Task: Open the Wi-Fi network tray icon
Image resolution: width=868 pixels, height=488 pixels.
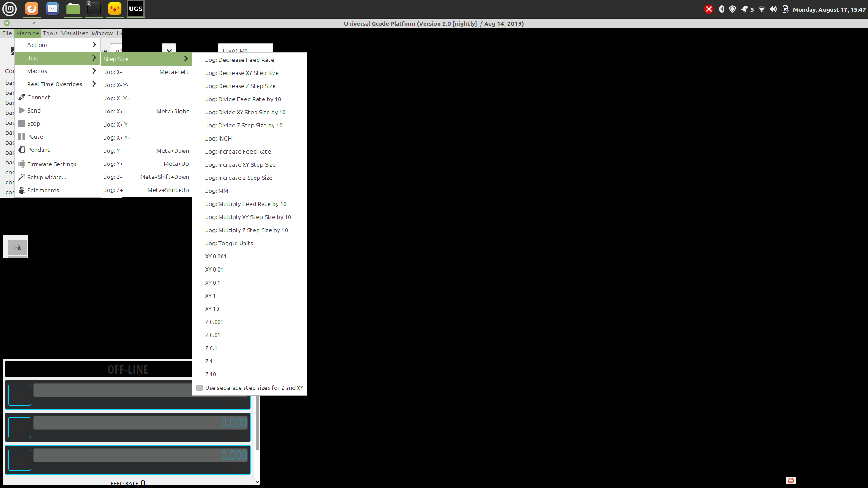Action: [762, 9]
